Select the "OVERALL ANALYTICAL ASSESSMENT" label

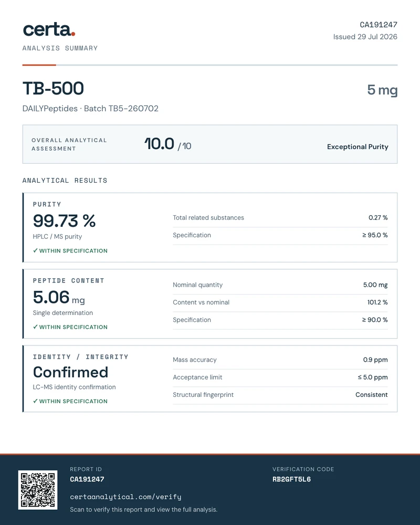(69, 144)
